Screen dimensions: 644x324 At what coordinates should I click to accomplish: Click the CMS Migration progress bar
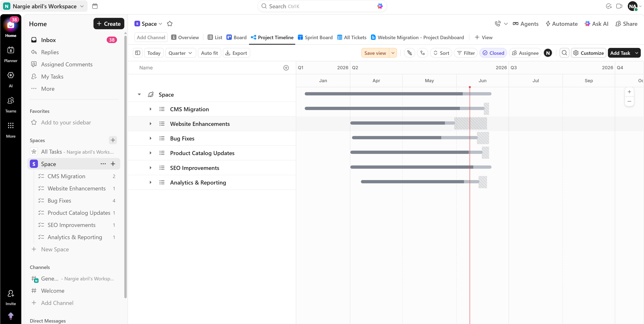point(395,108)
